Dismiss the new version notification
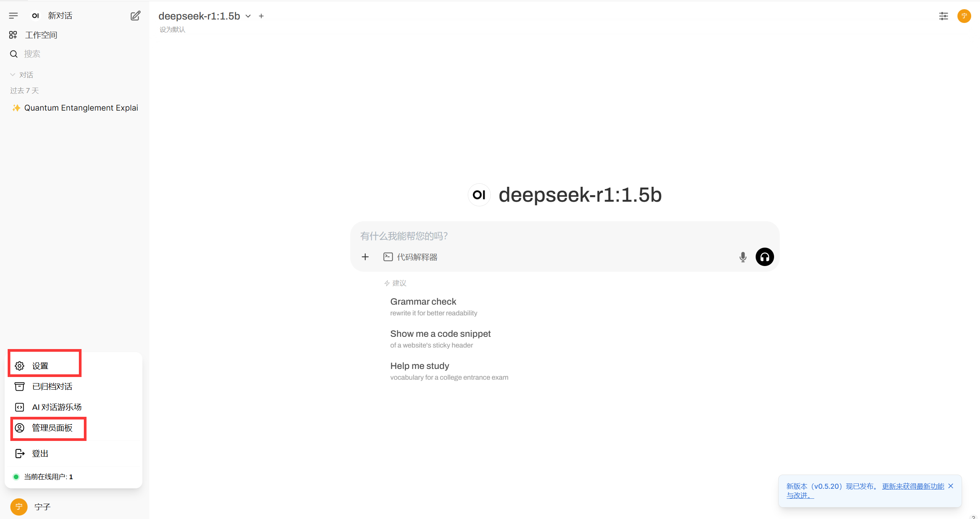 tap(951, 486)
